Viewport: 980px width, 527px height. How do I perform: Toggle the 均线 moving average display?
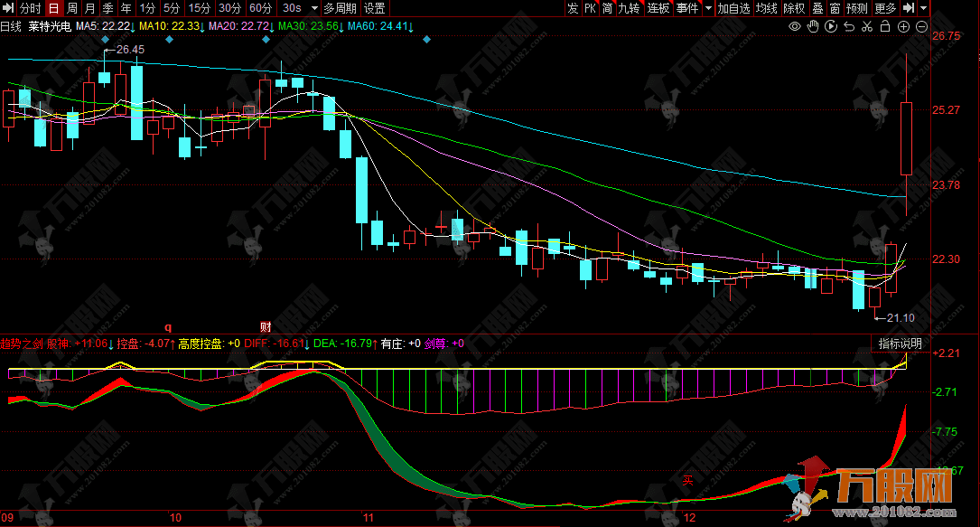[767, 8]
